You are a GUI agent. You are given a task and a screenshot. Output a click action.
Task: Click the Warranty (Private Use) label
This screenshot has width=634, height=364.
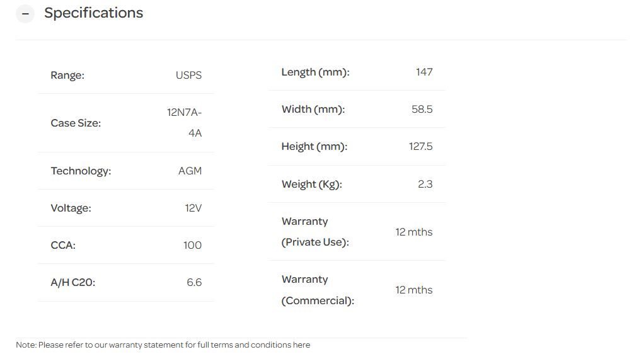coord(314,232)
